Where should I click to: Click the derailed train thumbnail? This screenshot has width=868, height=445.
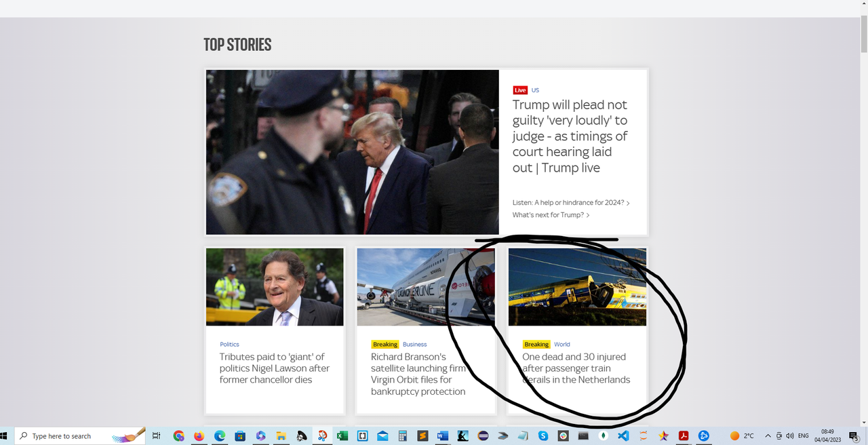click(577, 287)
